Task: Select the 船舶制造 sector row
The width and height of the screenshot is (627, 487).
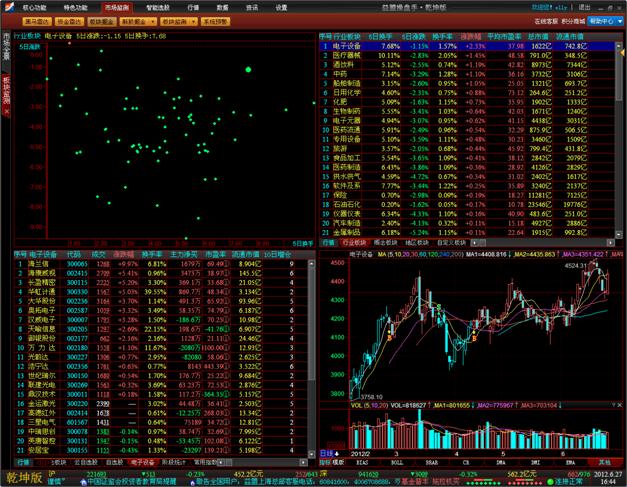Action: [467, 83]
